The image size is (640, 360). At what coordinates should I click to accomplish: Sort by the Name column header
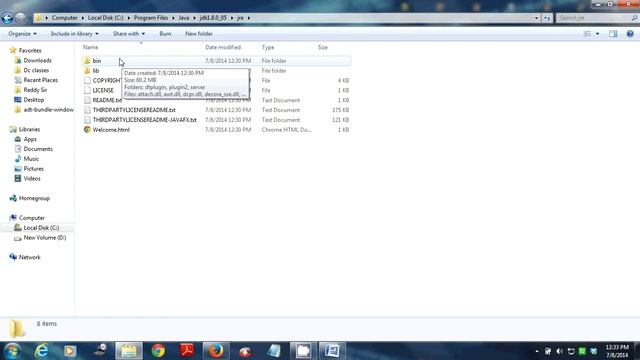[x=91, y=47]
